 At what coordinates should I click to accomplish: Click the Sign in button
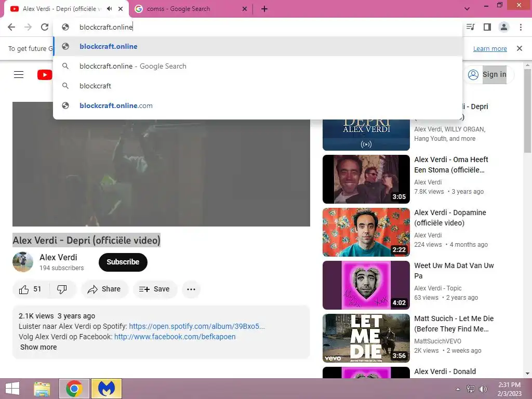click(488, 75)
